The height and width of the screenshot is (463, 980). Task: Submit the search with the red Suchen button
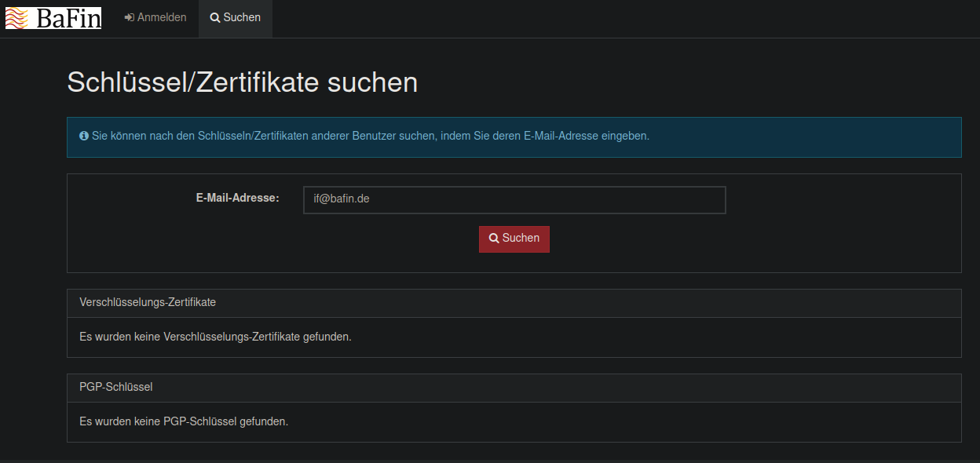(514, 239)
